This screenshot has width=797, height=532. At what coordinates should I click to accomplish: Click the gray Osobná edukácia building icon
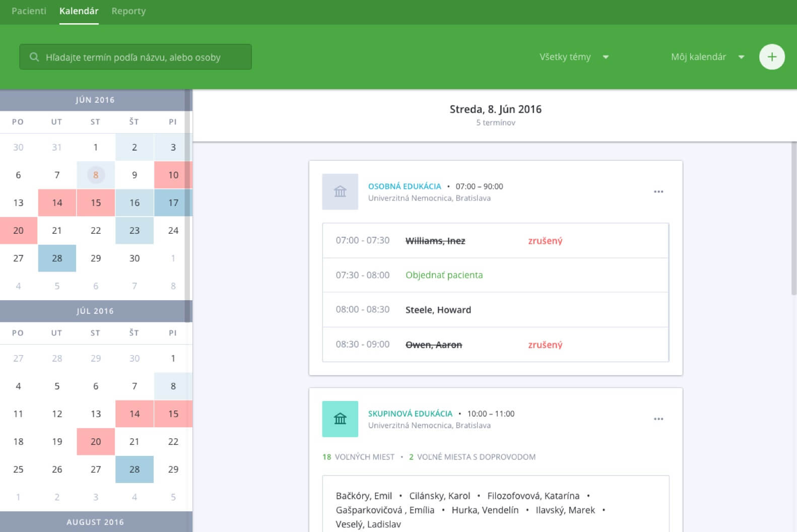pos(340,192)
